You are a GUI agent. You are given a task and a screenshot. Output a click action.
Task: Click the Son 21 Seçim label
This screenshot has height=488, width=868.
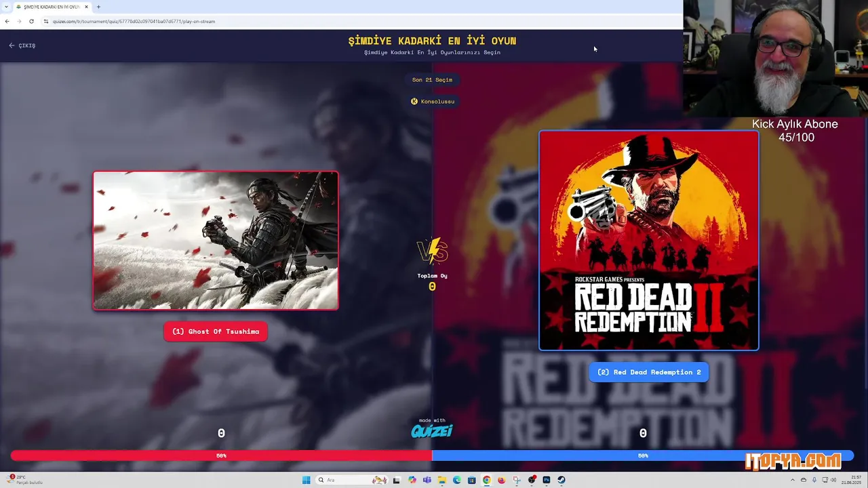coord(432,80)
